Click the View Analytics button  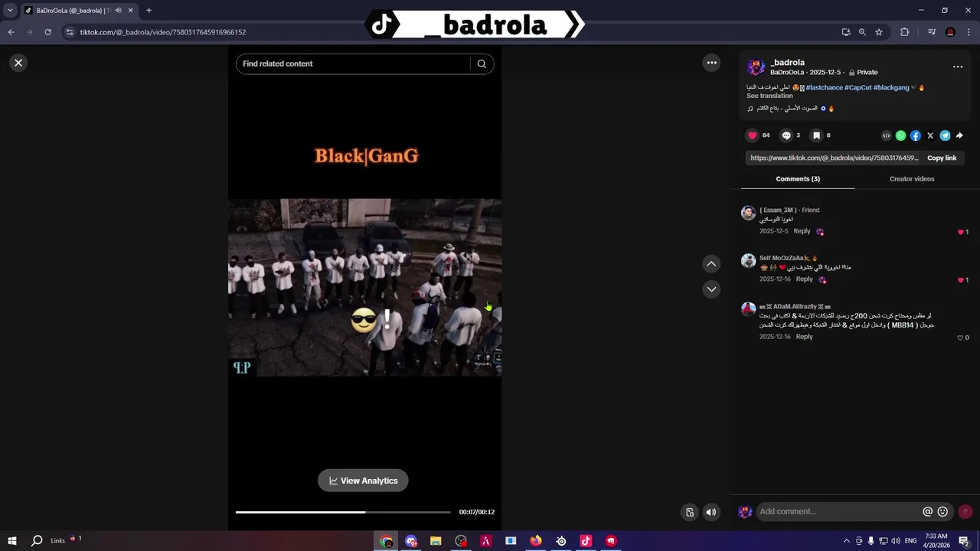[x=363, y=481]
